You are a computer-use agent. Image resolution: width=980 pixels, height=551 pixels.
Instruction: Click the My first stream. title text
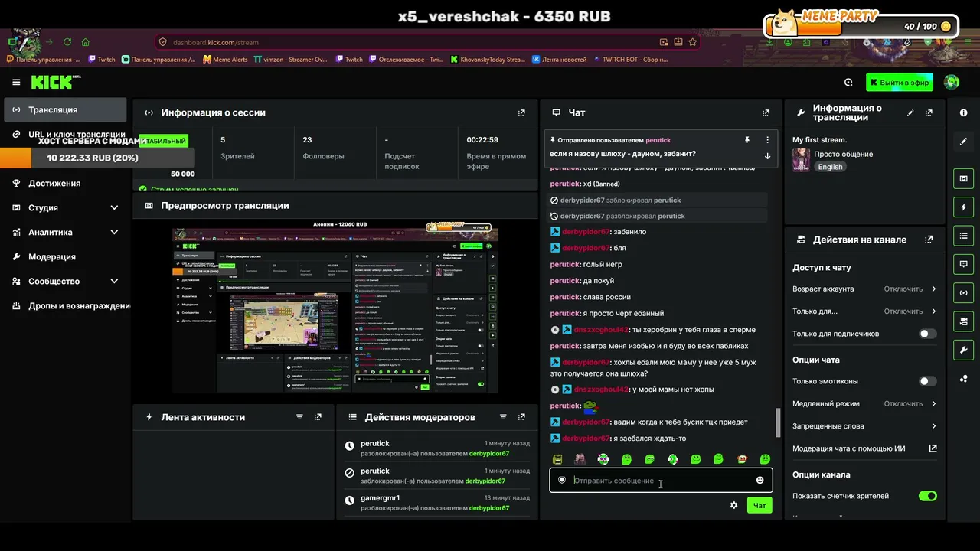click(819, 140)
